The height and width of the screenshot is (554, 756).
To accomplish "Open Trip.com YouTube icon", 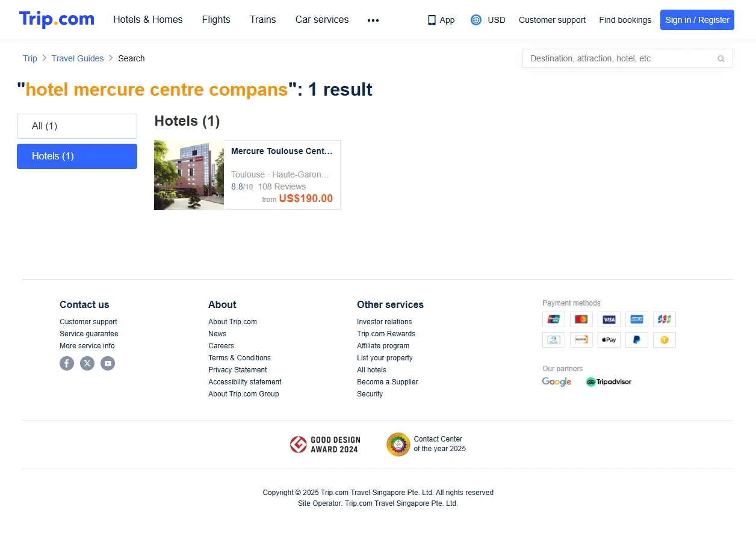I will (x=108, y=363).
